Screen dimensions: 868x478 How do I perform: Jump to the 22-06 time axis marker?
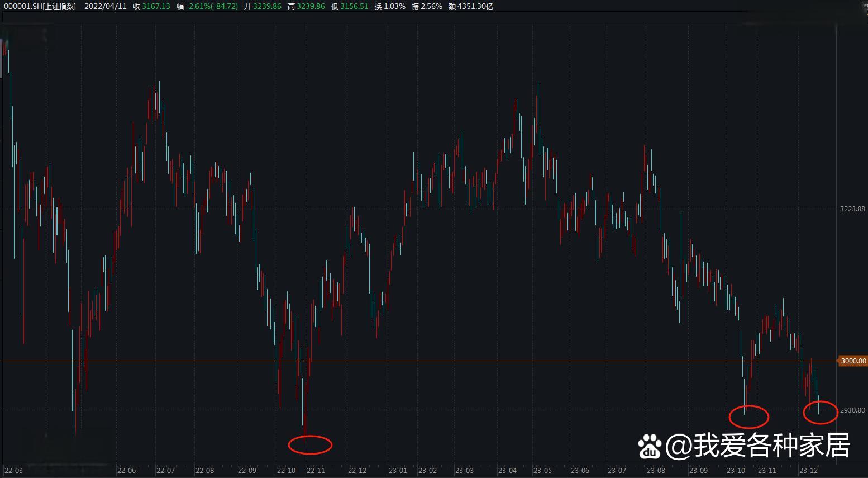(127, 471)
